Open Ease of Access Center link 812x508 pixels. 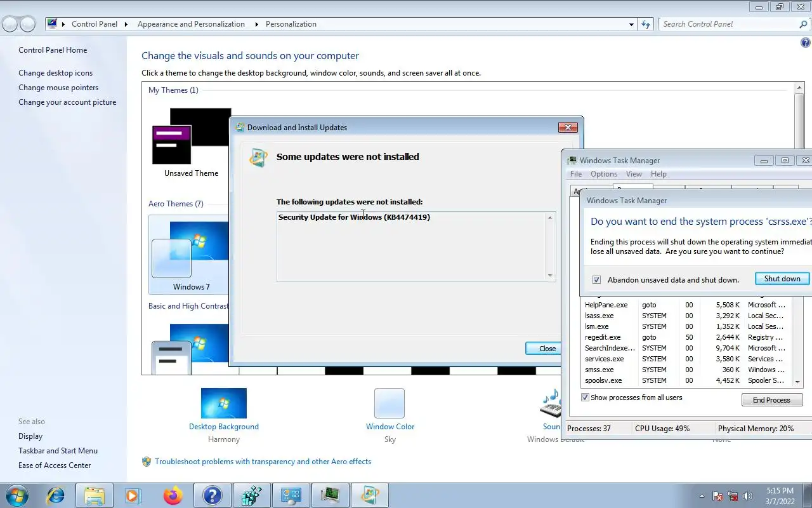click(x=55, y=465)
